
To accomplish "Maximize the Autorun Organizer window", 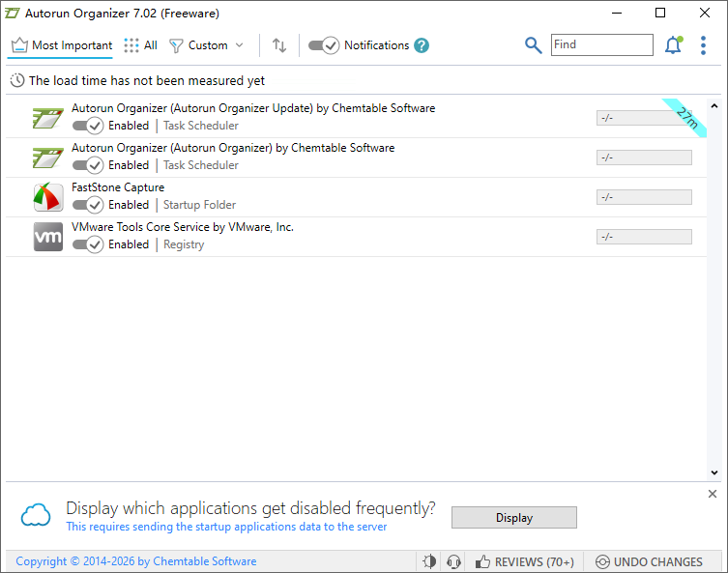I will tap(660, 13).
